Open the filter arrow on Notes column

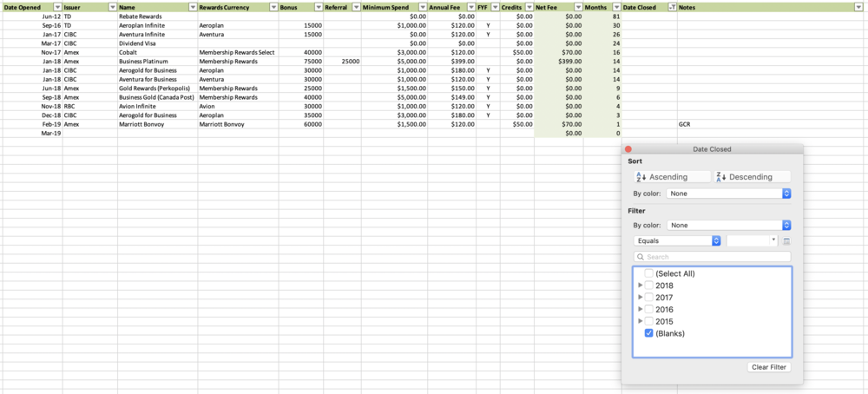pos(861,7)
